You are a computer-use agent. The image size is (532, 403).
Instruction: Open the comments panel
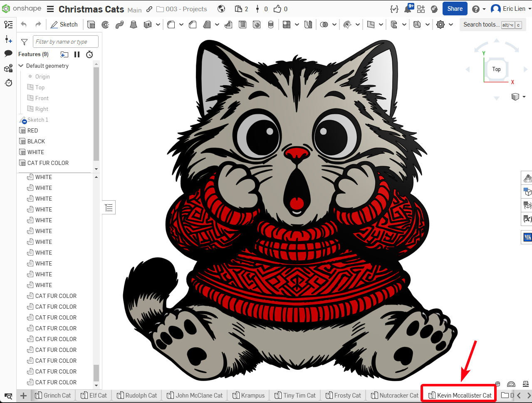[x=8, y=54]
